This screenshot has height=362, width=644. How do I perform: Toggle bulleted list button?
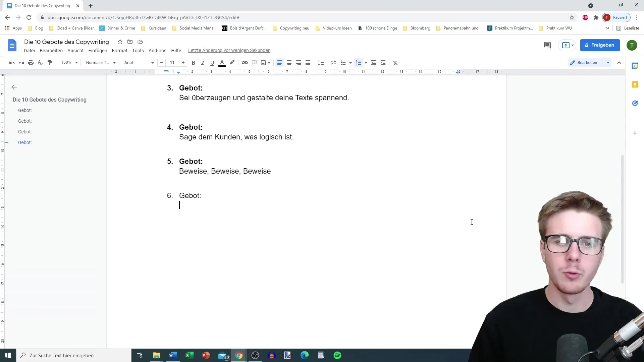[x=343, y=63]
